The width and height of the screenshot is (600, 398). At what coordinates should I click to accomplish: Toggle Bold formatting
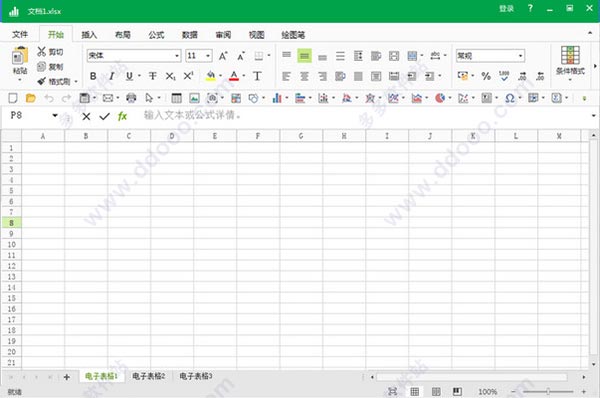pyautogui.click(x=93, y=76)
